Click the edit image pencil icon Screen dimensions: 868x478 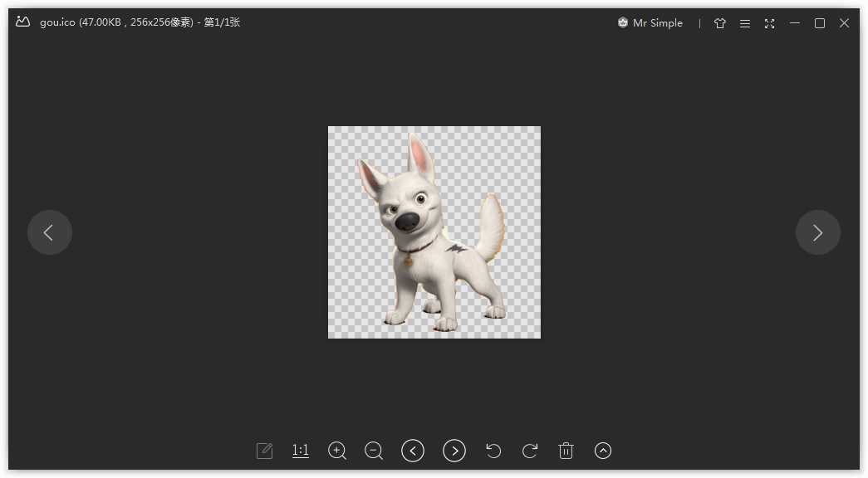(265, 451)
